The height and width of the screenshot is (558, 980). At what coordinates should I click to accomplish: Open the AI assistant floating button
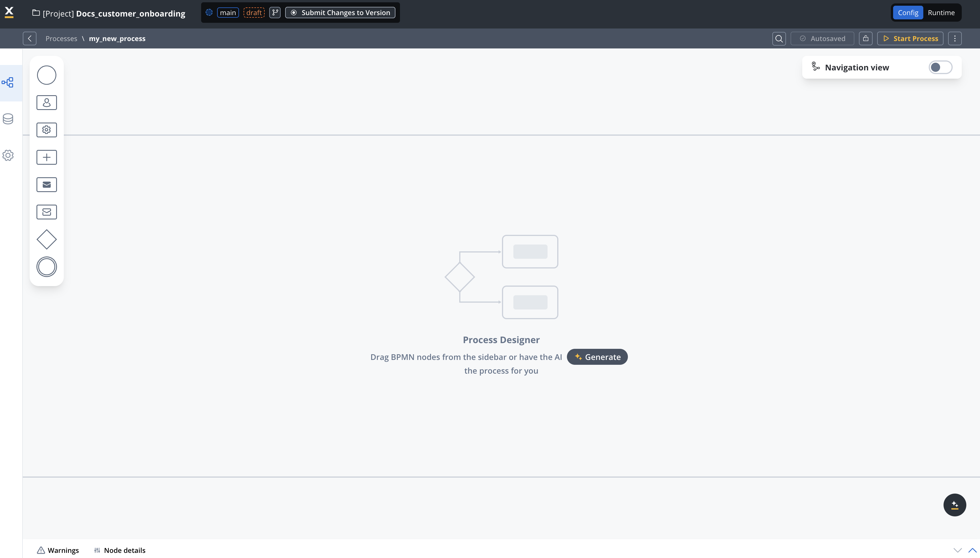point(955,505)
